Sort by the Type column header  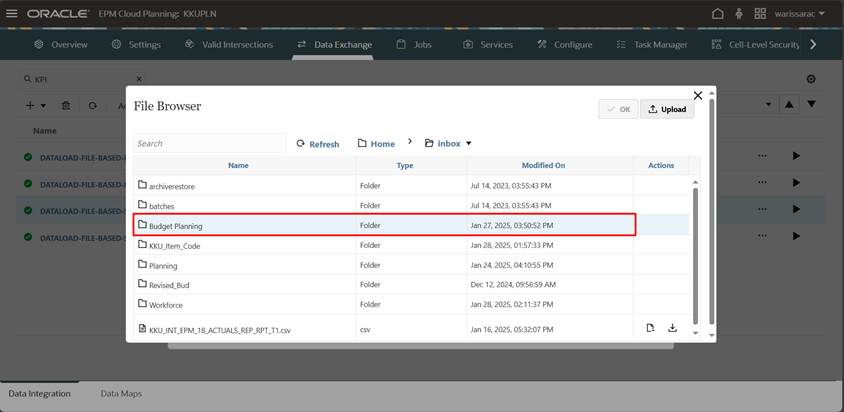click(405, 165)
